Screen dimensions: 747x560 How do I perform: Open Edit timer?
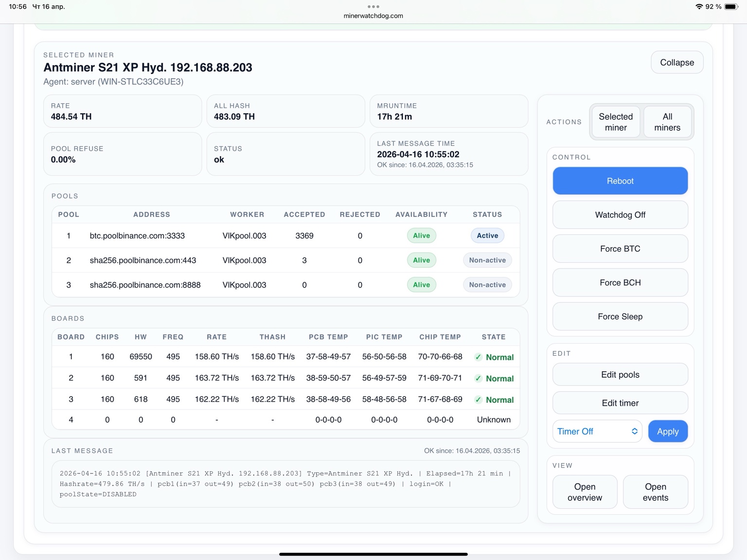[x=620, y=403]
